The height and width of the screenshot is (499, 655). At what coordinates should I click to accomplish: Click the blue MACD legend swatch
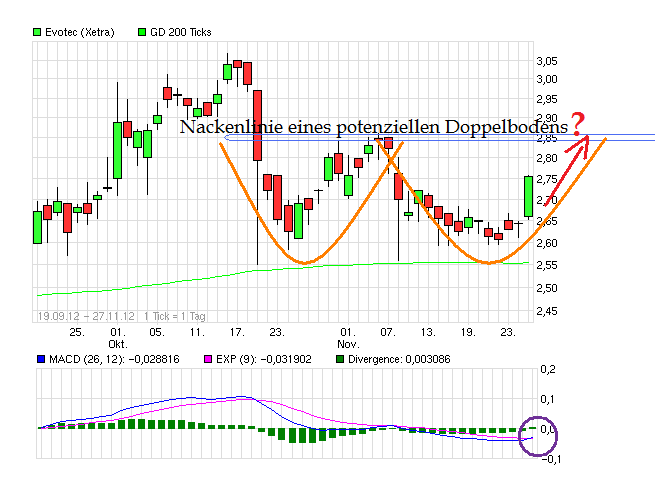[x=41, y=359]
